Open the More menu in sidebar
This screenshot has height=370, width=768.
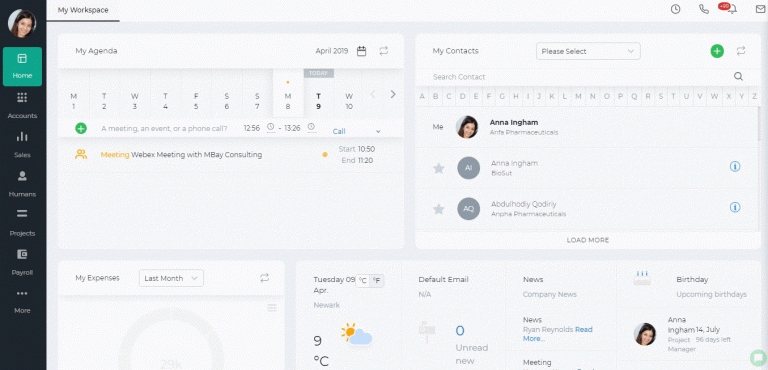point(22,301)
